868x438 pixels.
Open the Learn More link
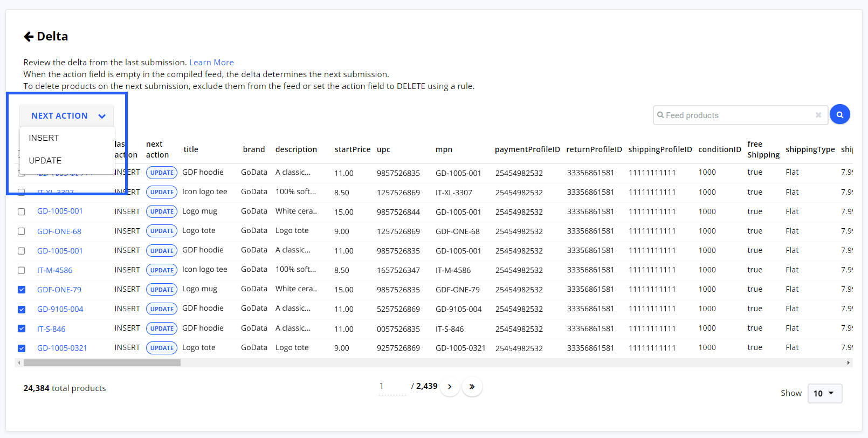pyautogui.click(x=211, y=63)
